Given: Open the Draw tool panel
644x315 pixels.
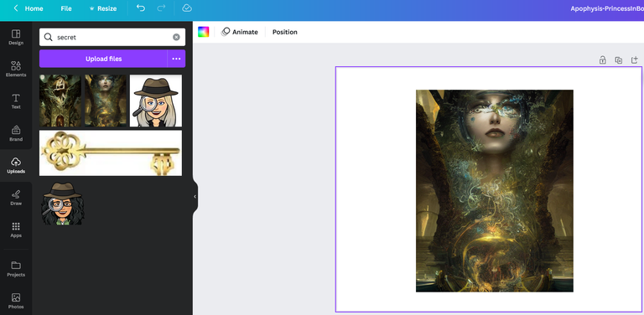Looking at the screenshot, I should [16, 198].
